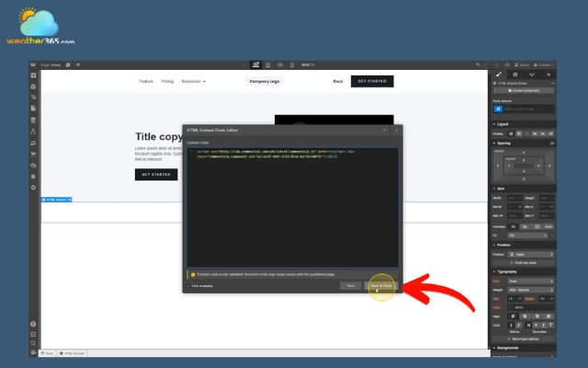This screenshot has height=368, width=588.
Task: Switch to the Style brush tab
Action: click(x=499, y=75)
